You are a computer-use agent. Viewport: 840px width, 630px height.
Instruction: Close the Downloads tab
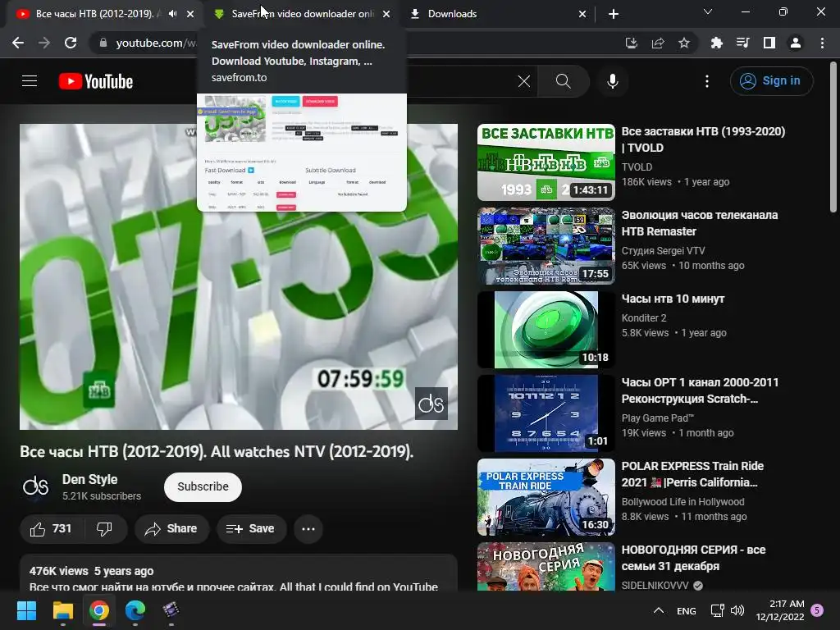[x=582, y=14]
